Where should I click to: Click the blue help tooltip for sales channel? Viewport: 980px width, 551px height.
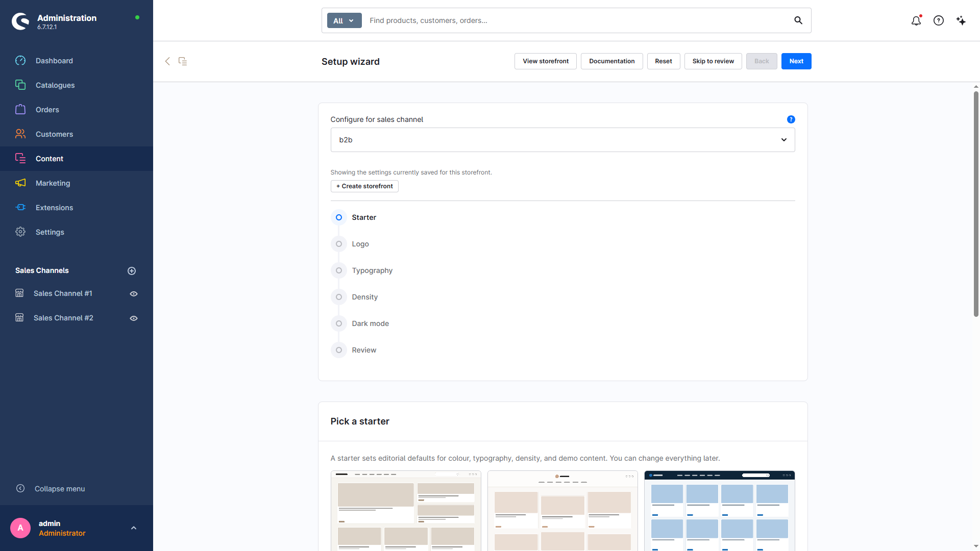tap(791, 119)
